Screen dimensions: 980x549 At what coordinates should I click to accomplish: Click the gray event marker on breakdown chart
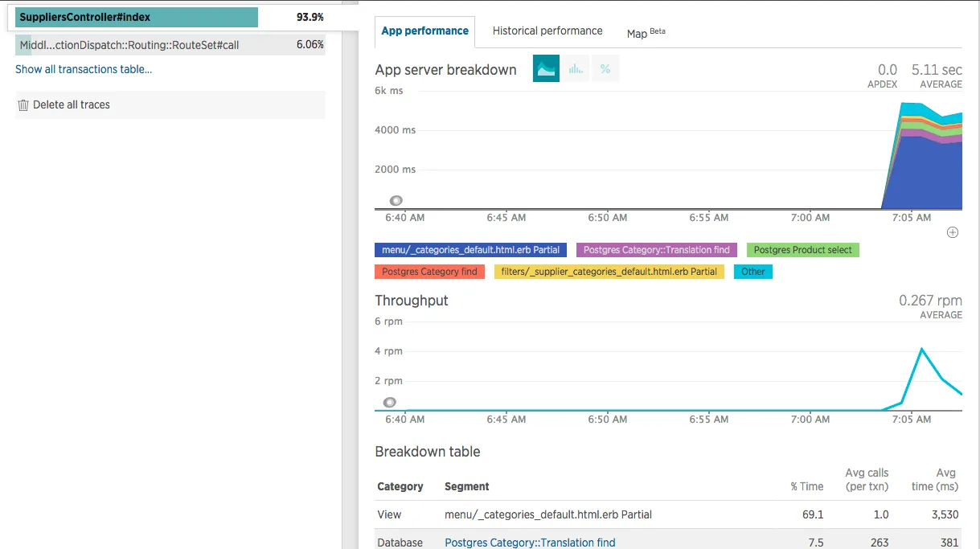396,201
